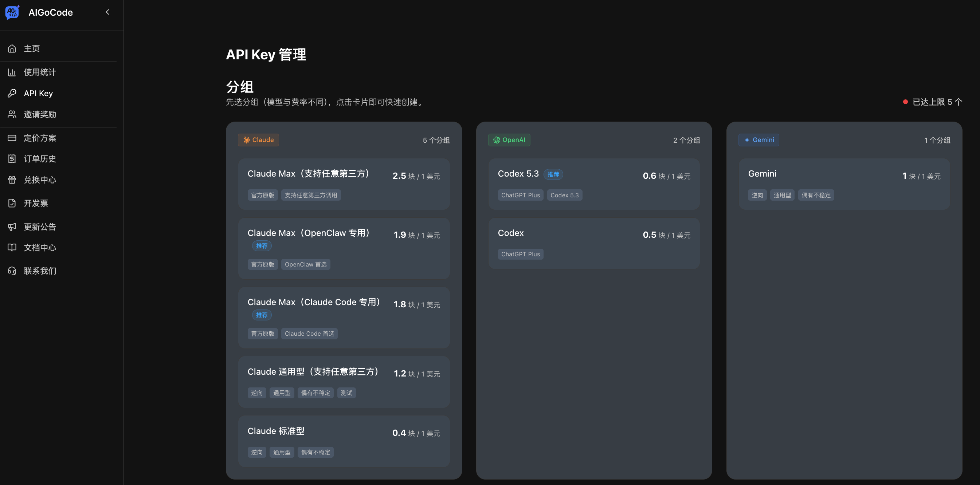The width and height of the screenshot is (980, 485).
Task: Click the AIGoCode logo icon
Action: pos(12,12)
